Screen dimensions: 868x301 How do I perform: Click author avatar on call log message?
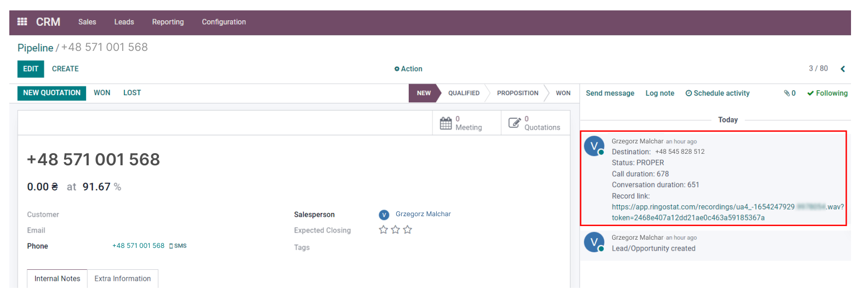pyautogui.click(x=594, y=146)
